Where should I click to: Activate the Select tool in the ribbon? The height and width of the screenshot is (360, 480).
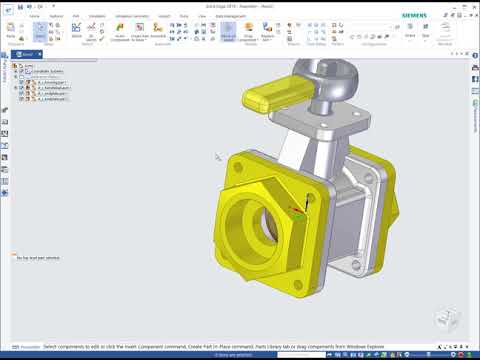click(40, 32)
